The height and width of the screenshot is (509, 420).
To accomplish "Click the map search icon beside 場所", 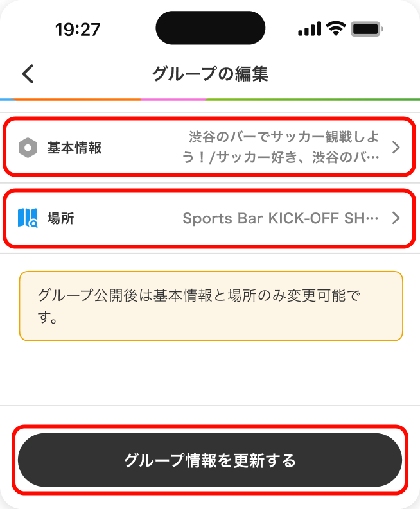I will click(x=28, y=218).
